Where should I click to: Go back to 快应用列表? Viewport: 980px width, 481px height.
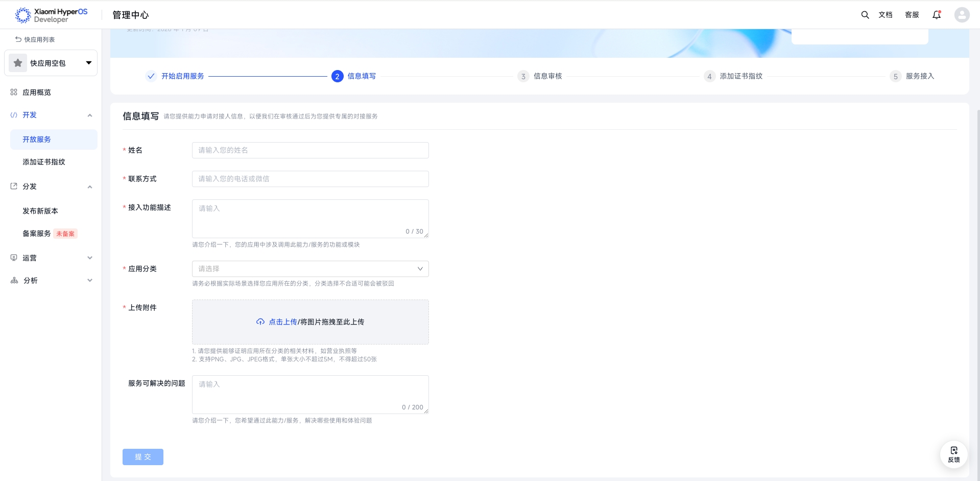click(35, 39)
